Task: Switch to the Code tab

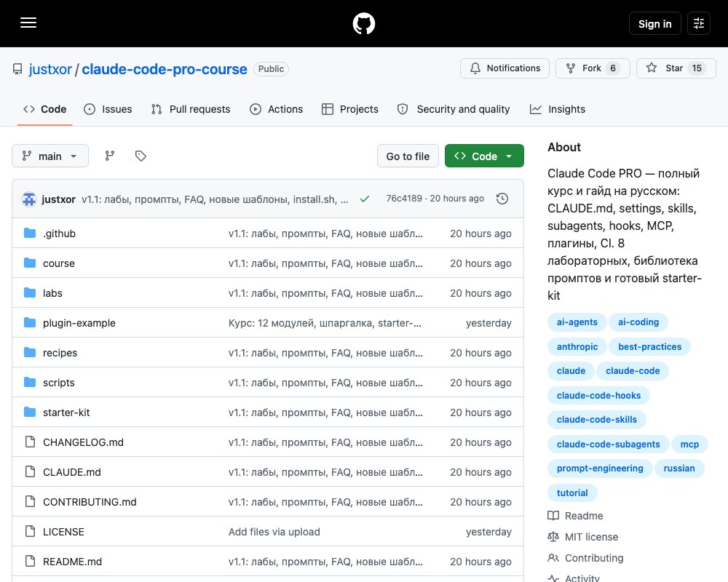Action: coord(44,109)
